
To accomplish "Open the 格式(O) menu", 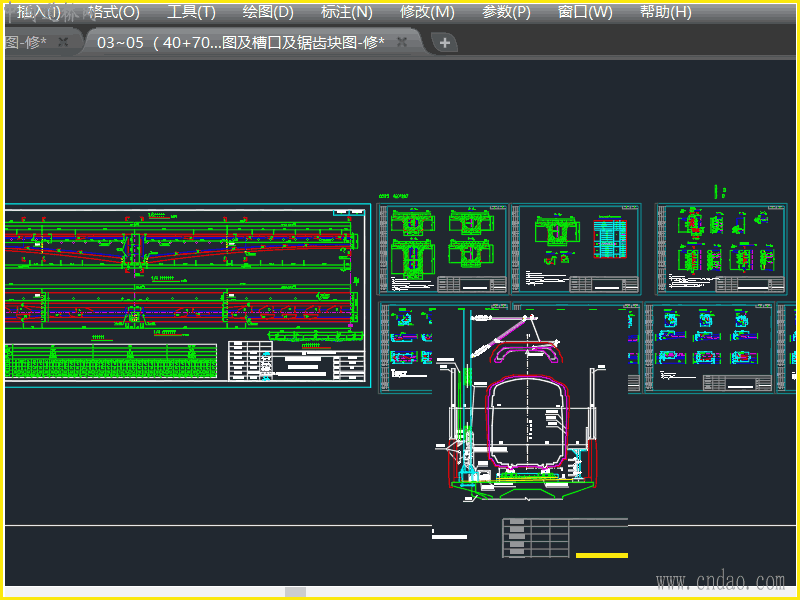I will [x=114, y=12].
